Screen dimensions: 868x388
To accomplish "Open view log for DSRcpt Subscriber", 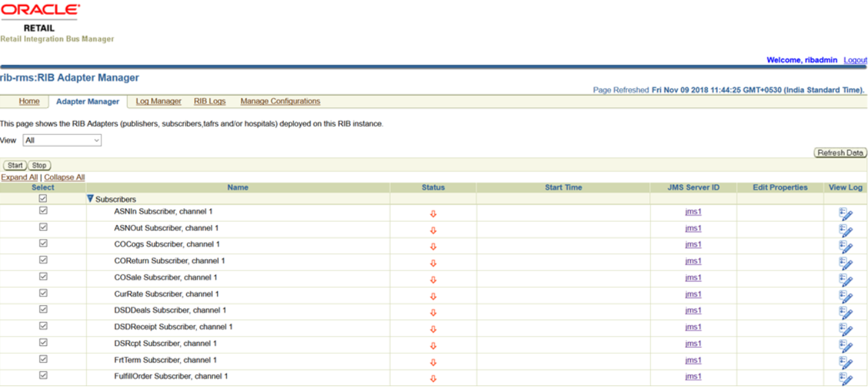I will coord(846,346).
